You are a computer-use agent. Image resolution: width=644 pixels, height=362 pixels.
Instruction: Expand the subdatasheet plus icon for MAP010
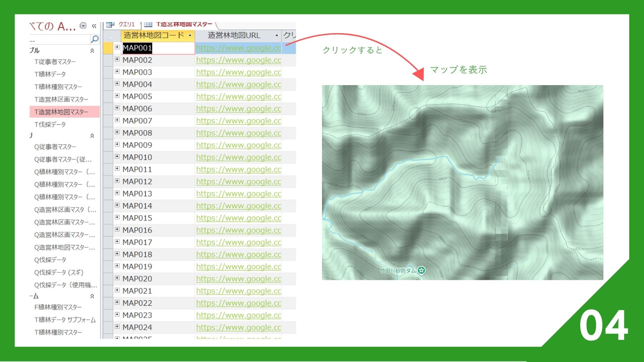pos(117,157)
